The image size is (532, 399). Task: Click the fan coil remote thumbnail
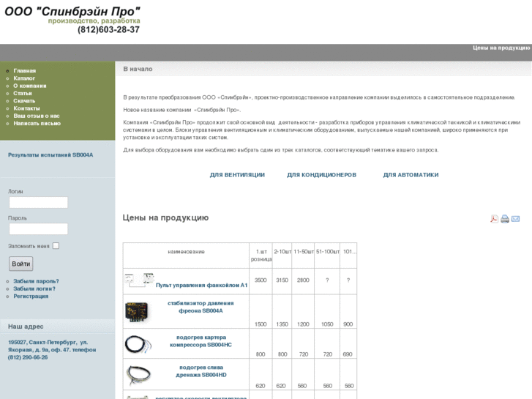pos(140,280)
